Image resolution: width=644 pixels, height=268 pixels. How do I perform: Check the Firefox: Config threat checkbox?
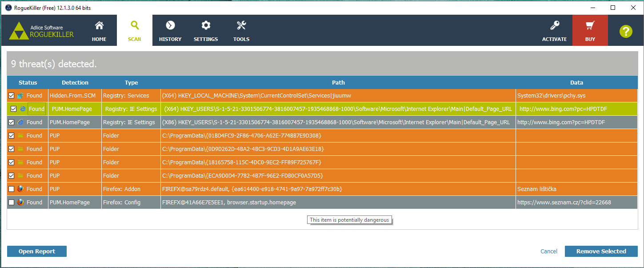[x=11, y=203]
